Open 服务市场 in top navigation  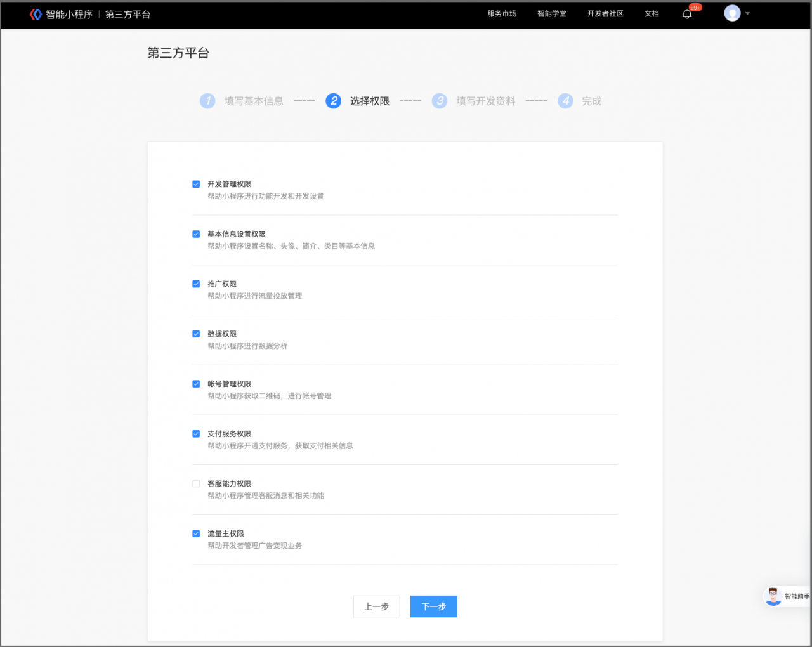[502, 14]
